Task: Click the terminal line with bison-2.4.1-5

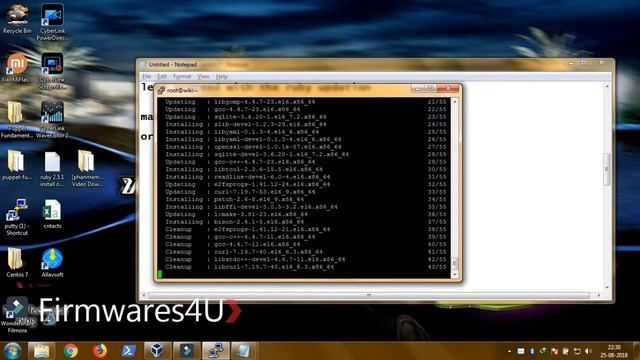Action: [306, 222]
